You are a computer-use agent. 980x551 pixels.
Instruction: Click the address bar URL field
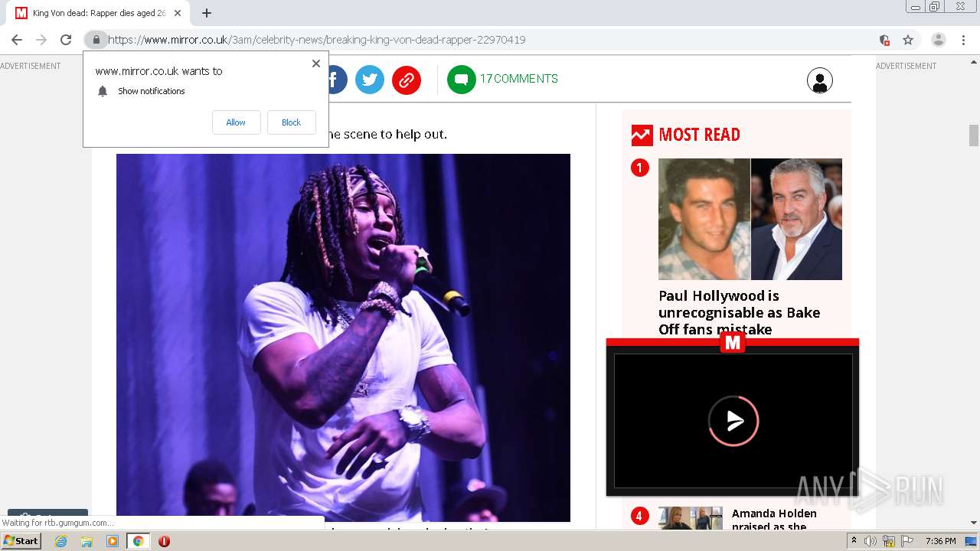(490, 40)
